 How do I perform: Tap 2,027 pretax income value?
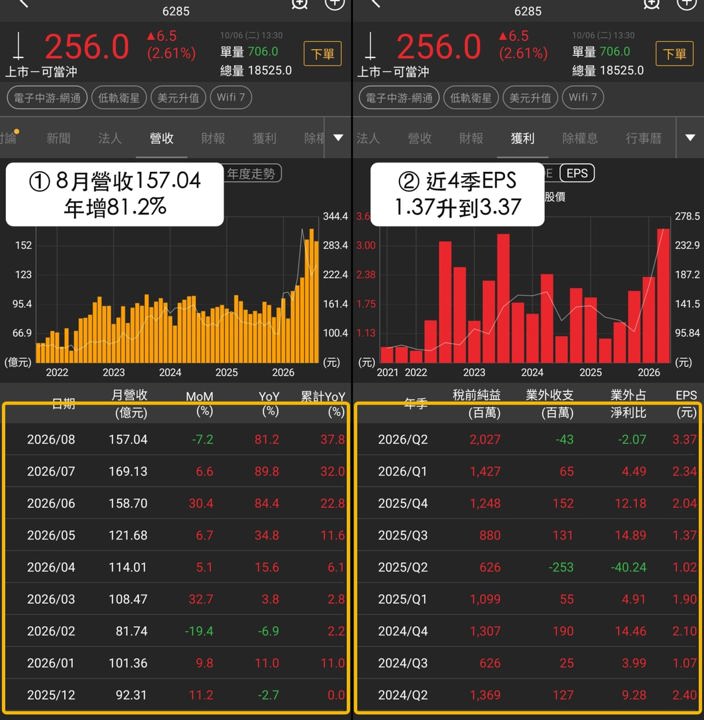point(485,439)
